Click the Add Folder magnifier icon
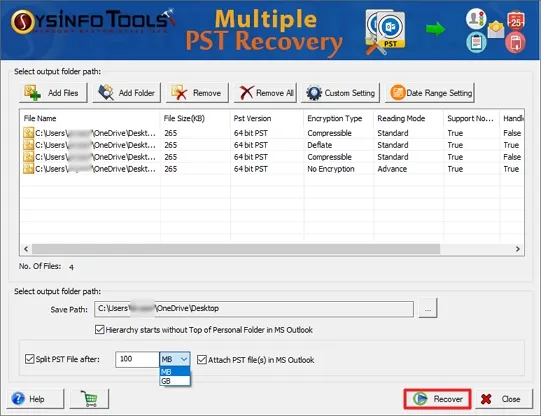This screenshot has width=541, height=416. (x=106, y=92)
